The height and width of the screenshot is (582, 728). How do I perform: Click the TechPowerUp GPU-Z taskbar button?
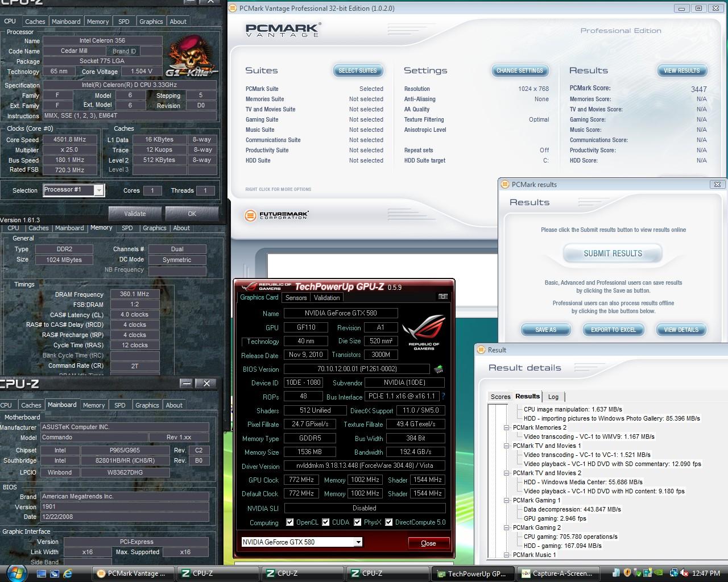click(472, 573)
